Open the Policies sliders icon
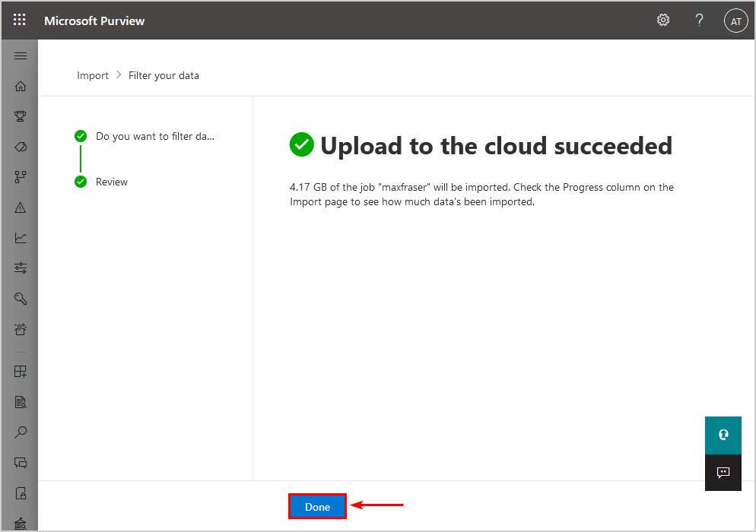This screenshot has height=532, width=756. click(x=21, y=268)
